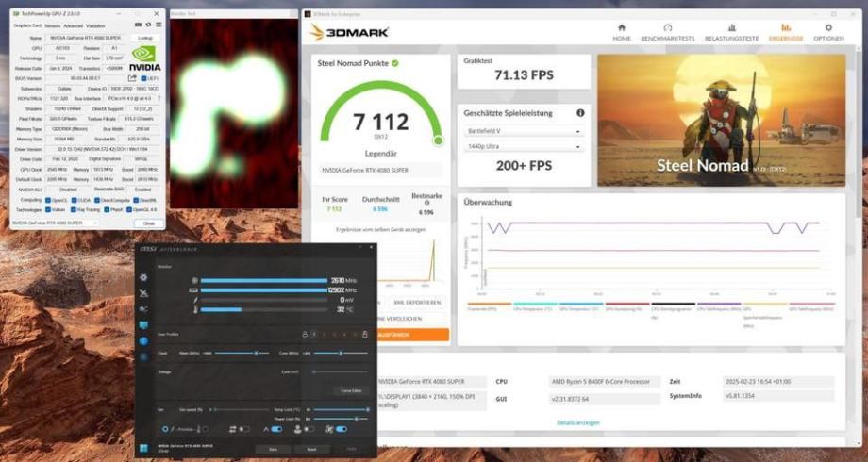Image resolution: width=868 pixels, height=462 pixels.
Task: Open Afterburner settings gear icon
Action: pyautogui.click(x=144, y=278)
